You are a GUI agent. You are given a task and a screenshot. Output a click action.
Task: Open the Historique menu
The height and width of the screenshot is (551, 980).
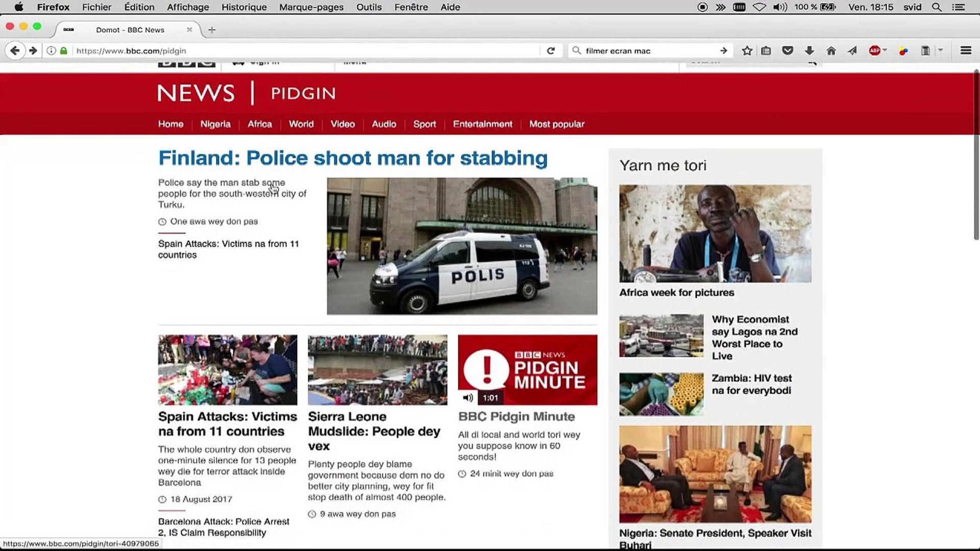tap(244, 7)
